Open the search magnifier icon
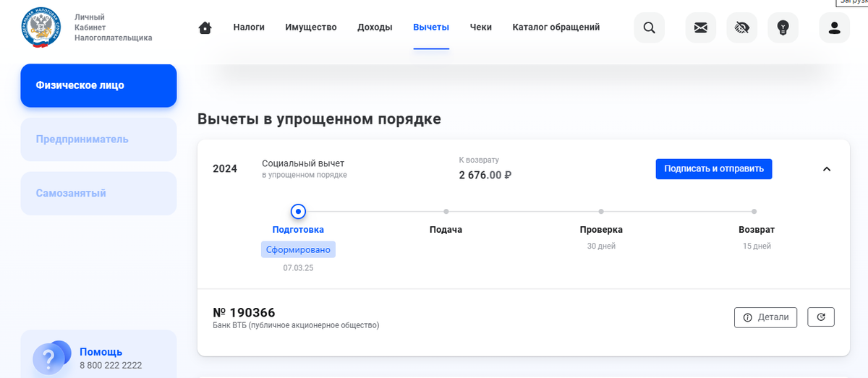Image resolution: width=868 pixels, height=378 pixels. 650,28
